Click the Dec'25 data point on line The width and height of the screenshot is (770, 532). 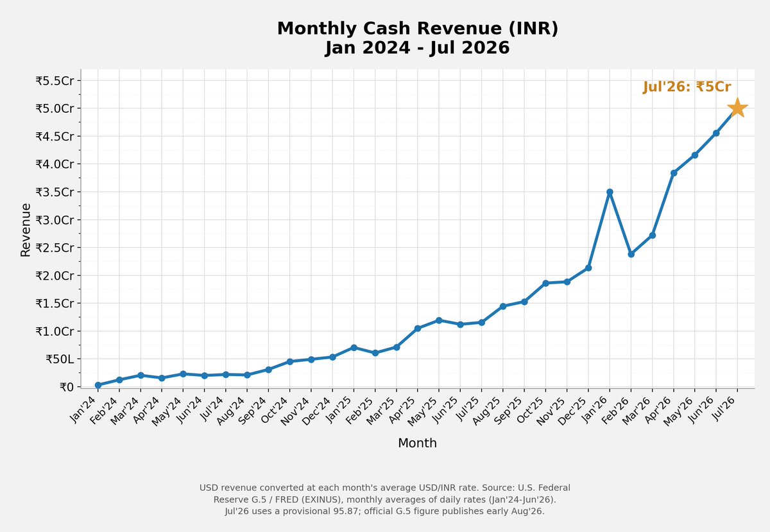[x=588, y=268]
